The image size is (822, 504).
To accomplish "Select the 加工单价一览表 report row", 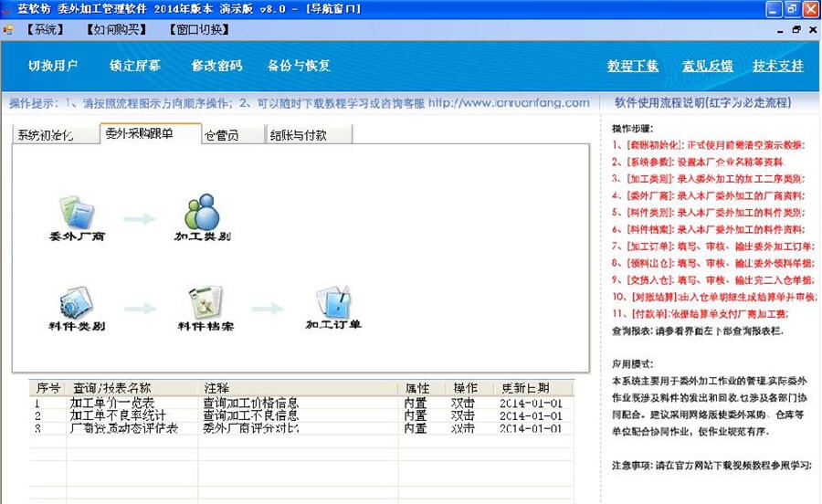I will (x=301, y=403).
